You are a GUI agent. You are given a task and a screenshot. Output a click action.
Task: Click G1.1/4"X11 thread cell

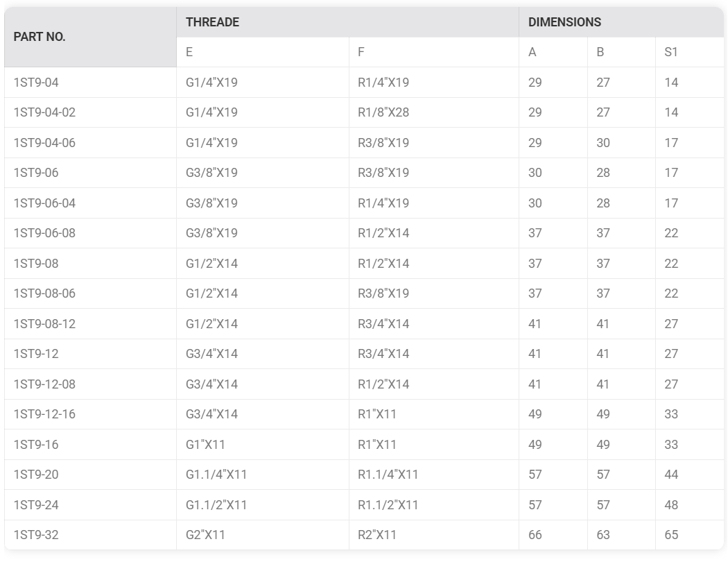[x=216, y=475]
